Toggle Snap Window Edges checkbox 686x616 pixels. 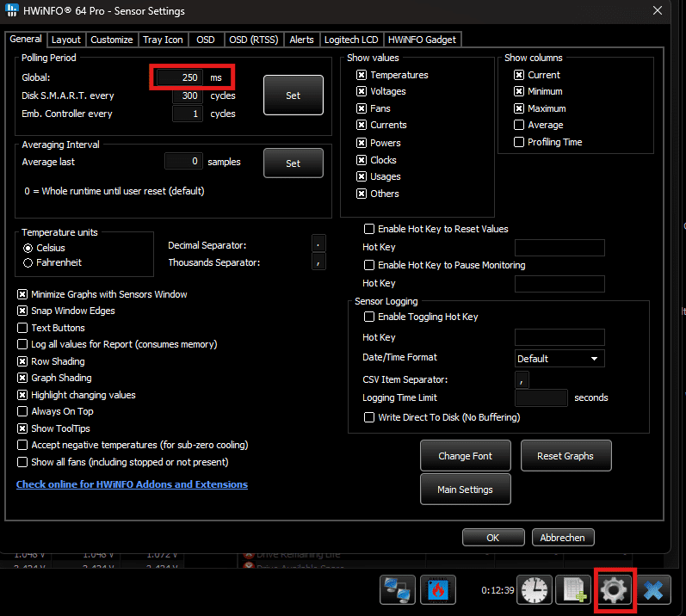(x=22, y=311)
